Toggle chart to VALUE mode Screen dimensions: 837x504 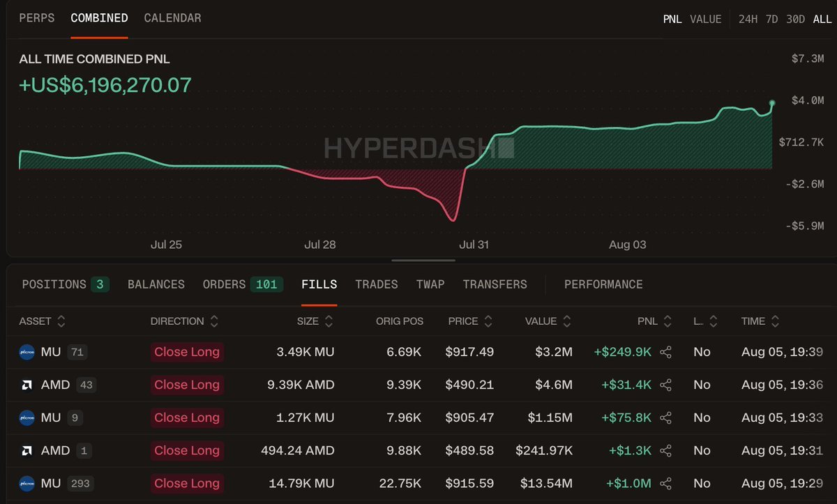pos(706,19)
